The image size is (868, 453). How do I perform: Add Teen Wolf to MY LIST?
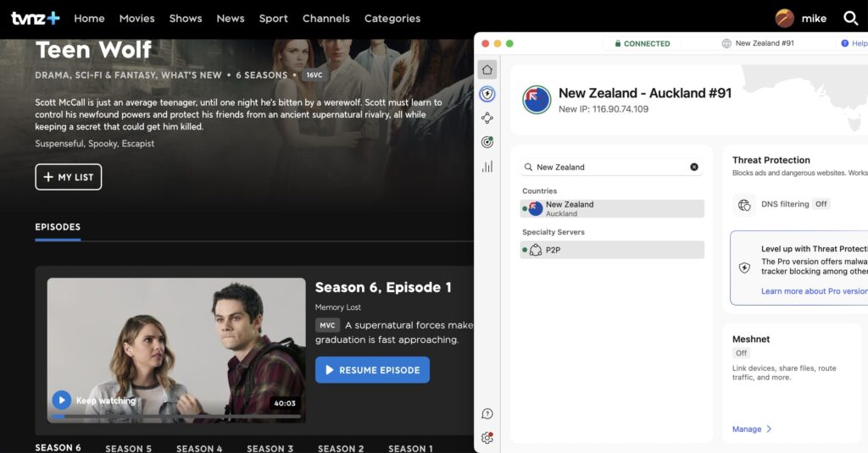69,177
